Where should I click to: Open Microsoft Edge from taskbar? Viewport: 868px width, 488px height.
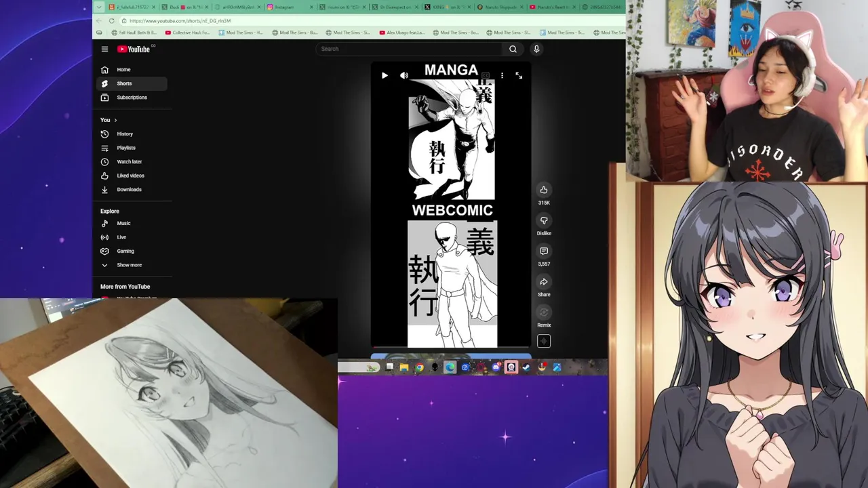coord(450,367)
